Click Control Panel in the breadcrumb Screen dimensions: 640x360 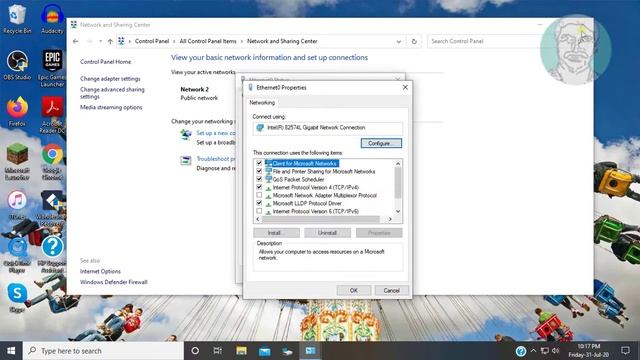pyautogui.click(x=152, y=41)
